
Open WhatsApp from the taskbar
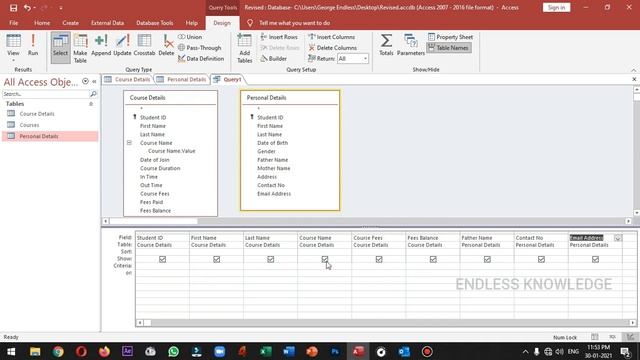click(x=173, y=351)
